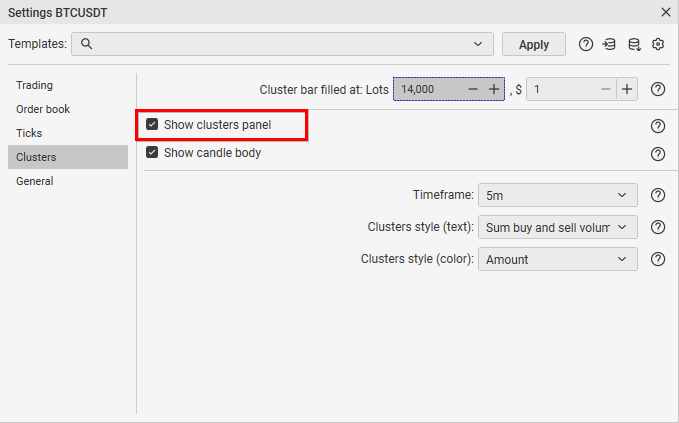The height and width of the screenshot is (423, 679).
Task: Click the Templates search input field
Action: (282, 44)
